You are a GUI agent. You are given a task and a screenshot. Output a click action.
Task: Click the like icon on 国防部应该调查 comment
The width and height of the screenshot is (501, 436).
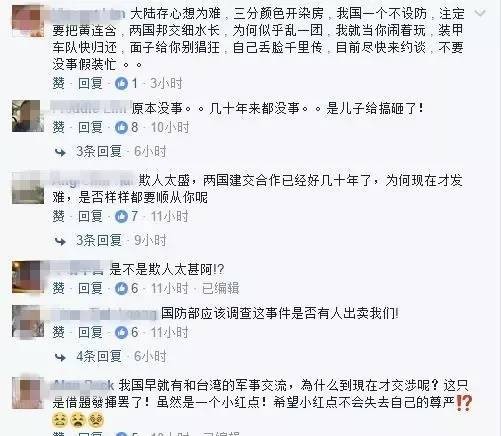[121, 332]
